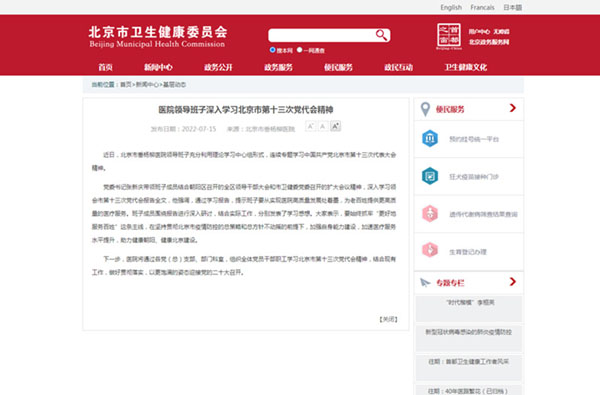Open the 便民服务 sidebar heading

pyautogui.click(x=450, y=109)
